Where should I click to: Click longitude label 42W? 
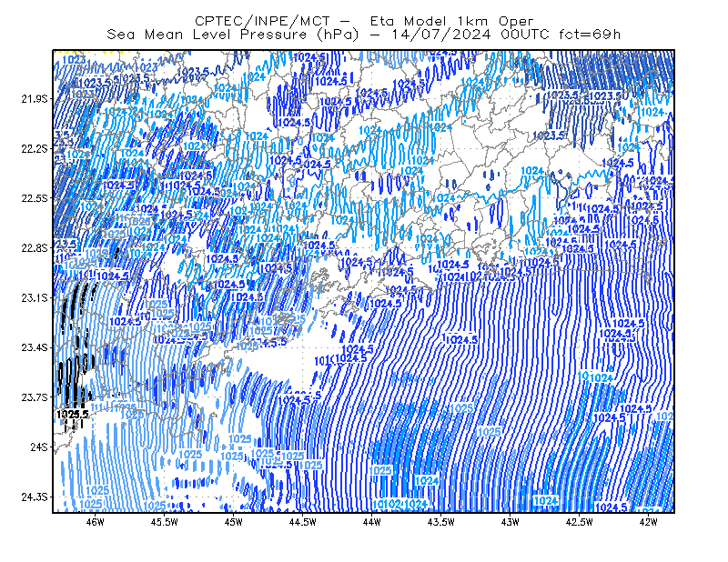(x=648, y=522)
